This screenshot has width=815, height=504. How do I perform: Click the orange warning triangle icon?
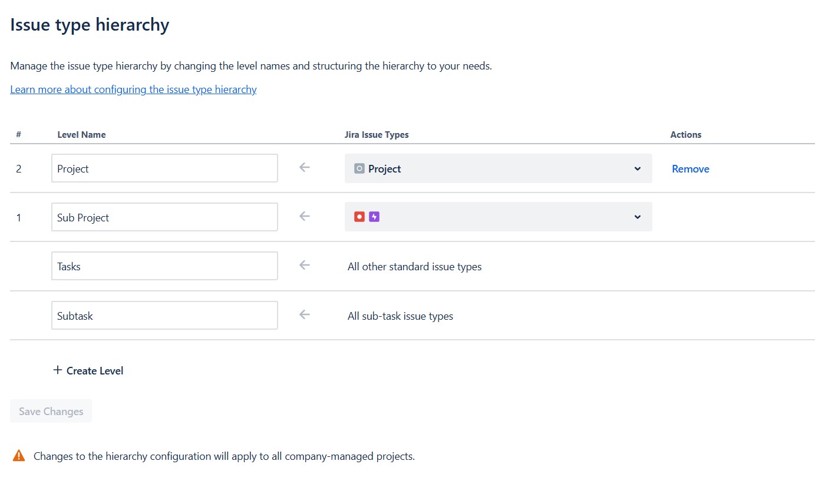click(19, 456)
